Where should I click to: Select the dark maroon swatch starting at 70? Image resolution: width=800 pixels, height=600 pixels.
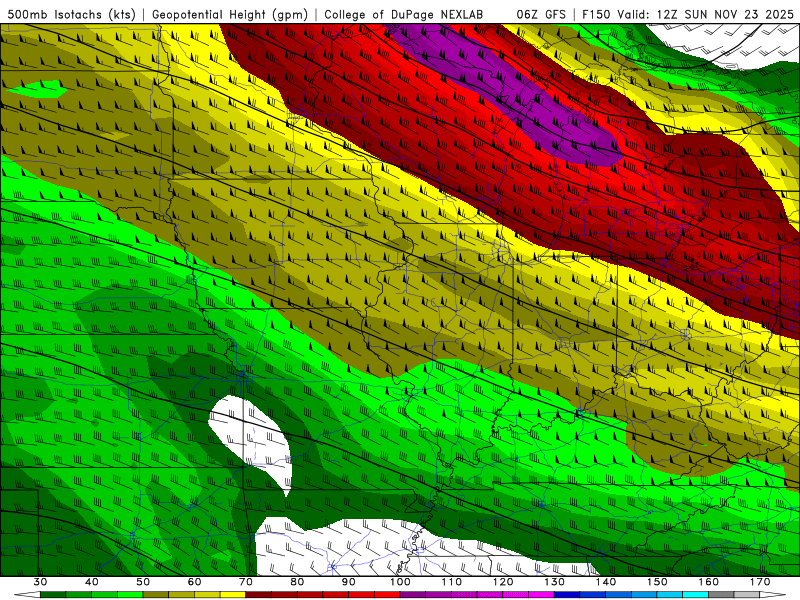click(259, 595)
